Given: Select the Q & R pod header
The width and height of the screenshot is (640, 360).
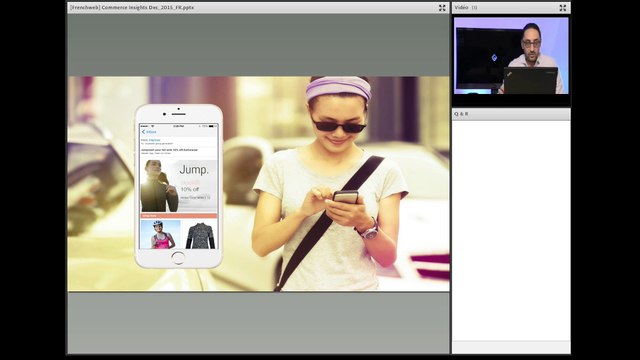Looking at the screenshot, I should point(511,114).
